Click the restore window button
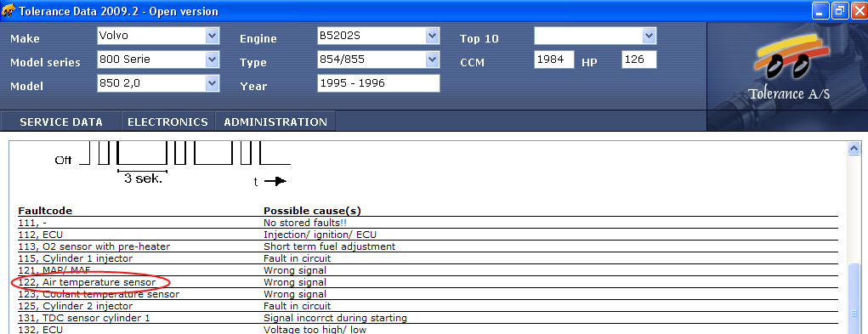Image resolution: width=868 pixels, height=334 pixels. pyautogui.click(x=840, y=10)
